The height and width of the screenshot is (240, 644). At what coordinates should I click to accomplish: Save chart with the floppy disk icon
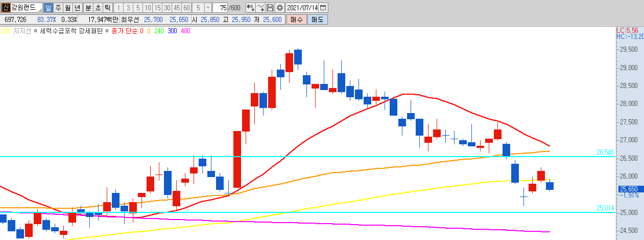[270, 8]
